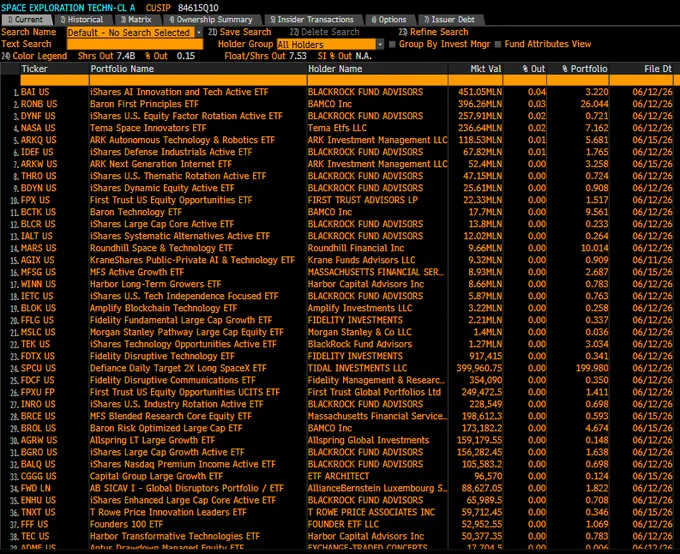The height and width of the screenshot is (554, 680).
Task: Click file date 06/11/26
Action: [652, 260]
